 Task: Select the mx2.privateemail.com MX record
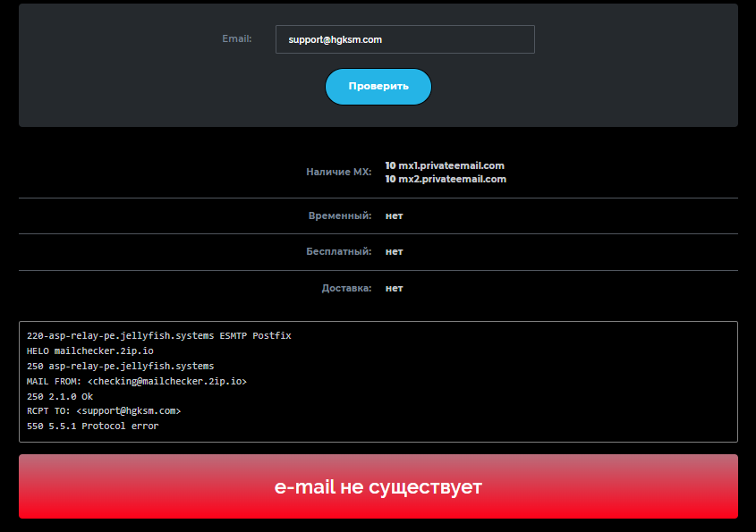coord(446,179)
